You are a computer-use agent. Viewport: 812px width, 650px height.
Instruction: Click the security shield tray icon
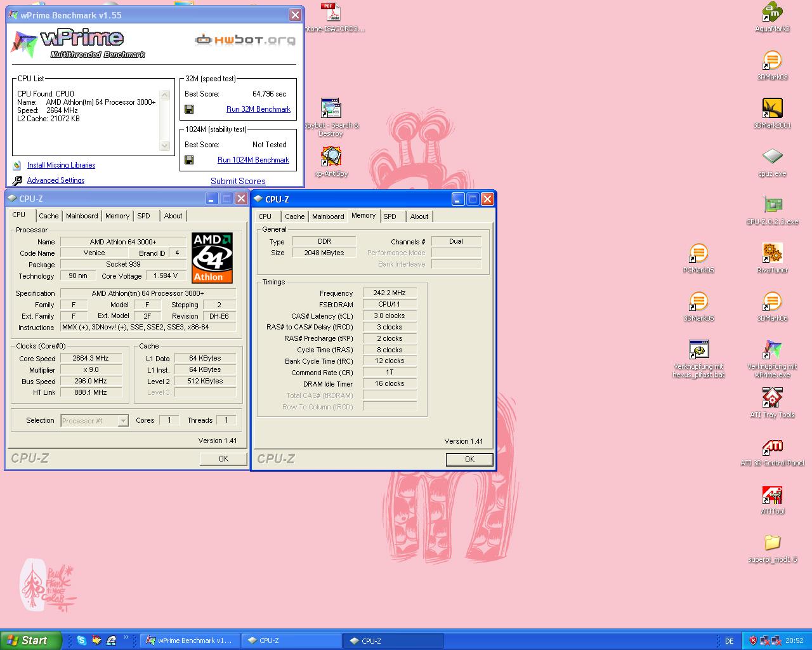click(752, 640)
